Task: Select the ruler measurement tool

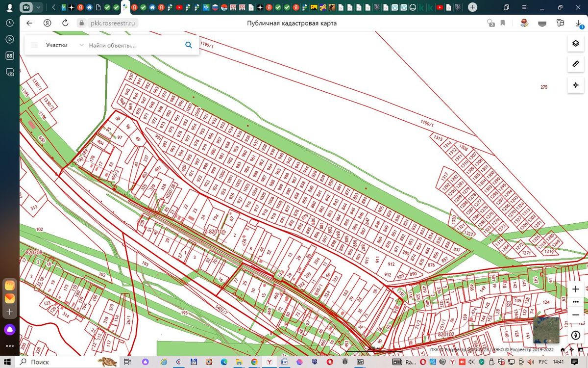Action: [576, 64]
